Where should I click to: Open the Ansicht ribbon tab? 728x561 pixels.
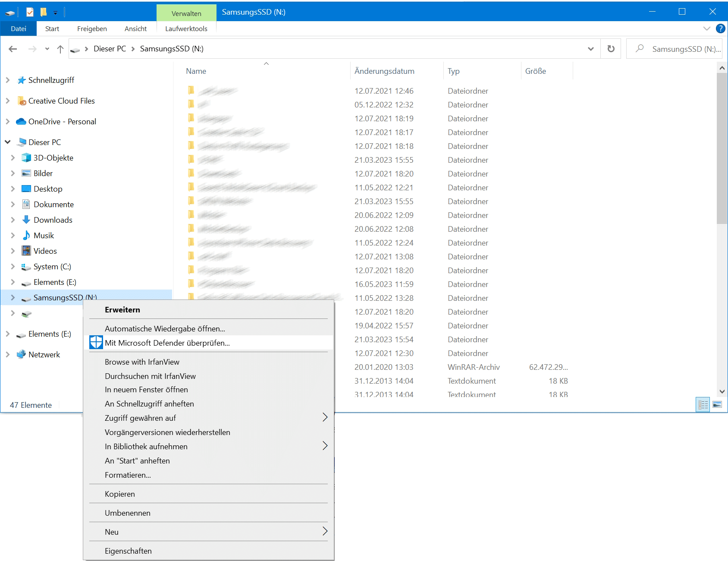click(x=135, y=28)
